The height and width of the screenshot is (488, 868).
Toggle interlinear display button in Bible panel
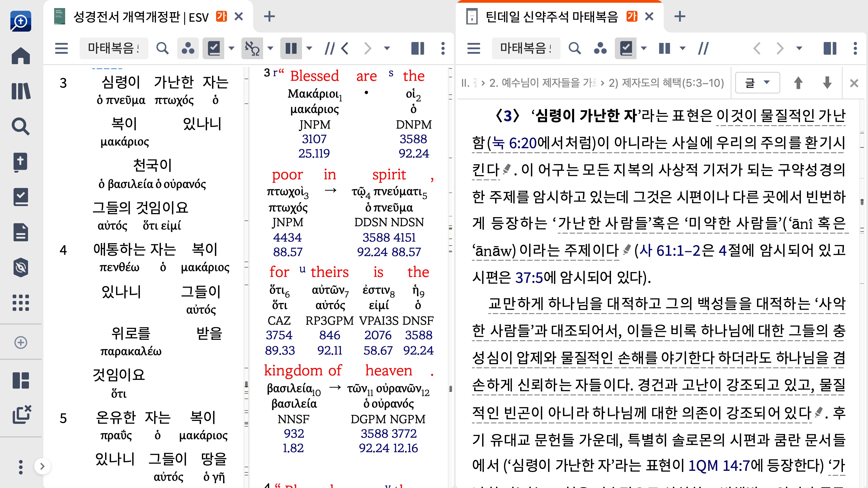252,49
